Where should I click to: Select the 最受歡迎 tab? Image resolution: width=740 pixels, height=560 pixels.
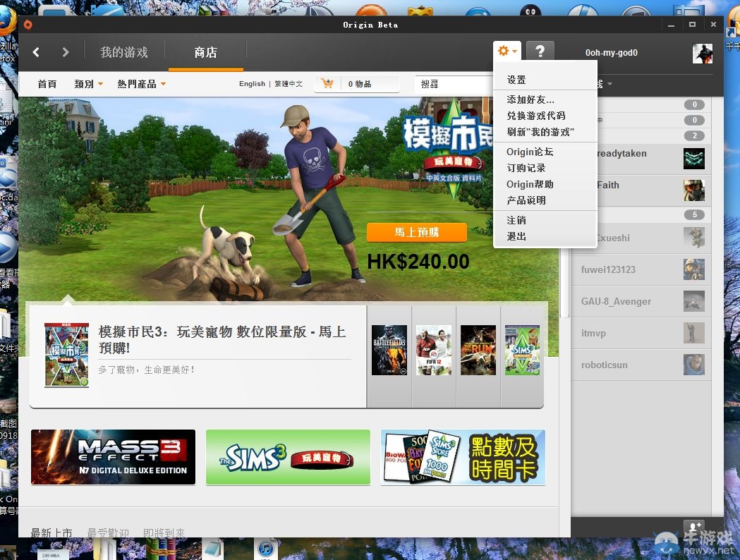[x=108, y=532]
